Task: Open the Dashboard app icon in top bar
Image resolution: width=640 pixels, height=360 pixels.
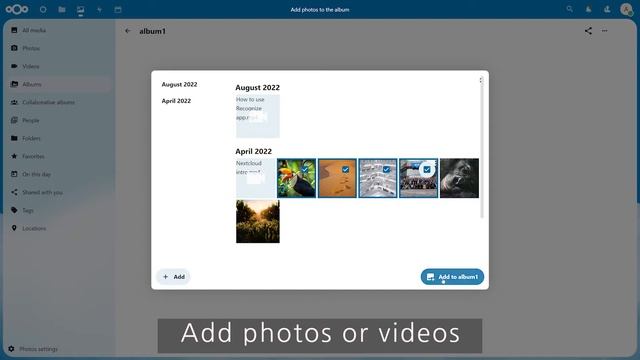Action: 43,9
